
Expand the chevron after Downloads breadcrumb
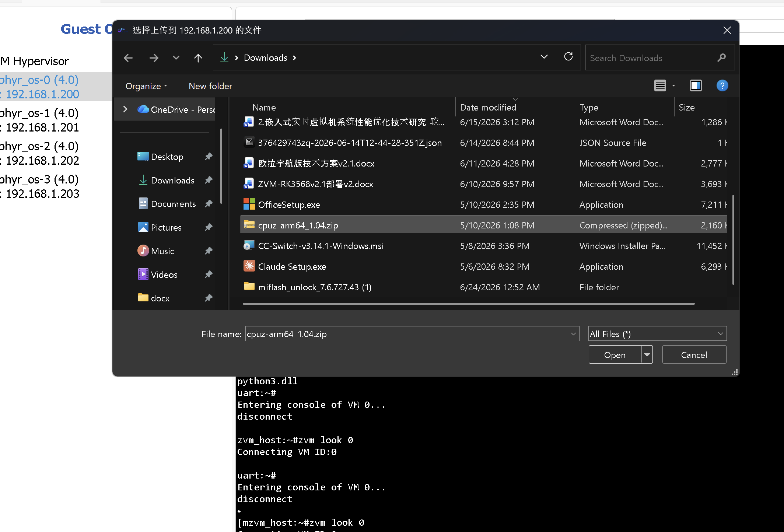pyautogui.click(x=294, y=58)
